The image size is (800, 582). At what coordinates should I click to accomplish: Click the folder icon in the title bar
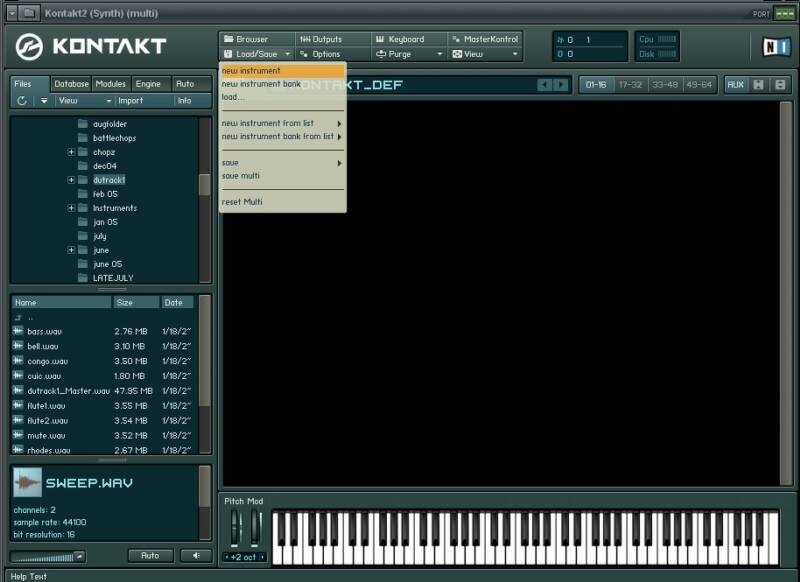pyautogui.click(x=29, y=13)
